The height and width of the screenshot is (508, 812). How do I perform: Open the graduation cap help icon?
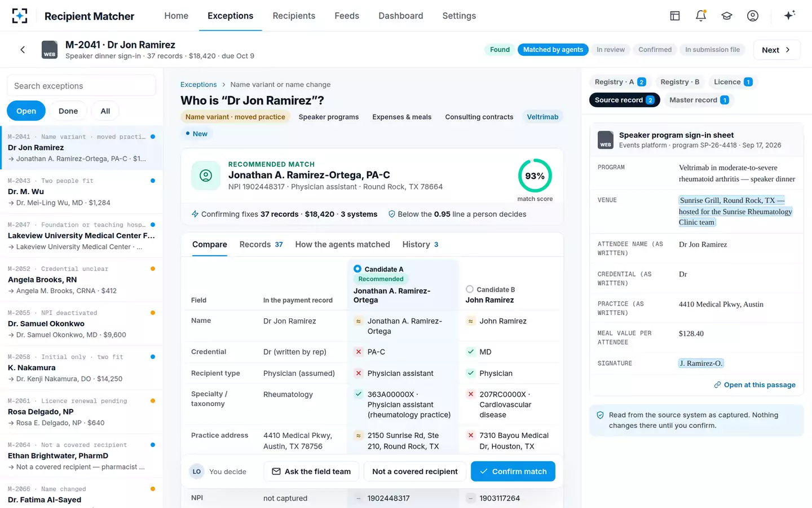727,16
